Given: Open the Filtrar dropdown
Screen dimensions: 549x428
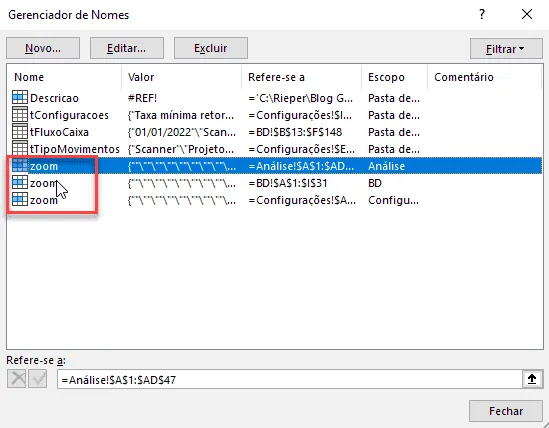Looking at the screenshot, I should click(x=506, y=49).
